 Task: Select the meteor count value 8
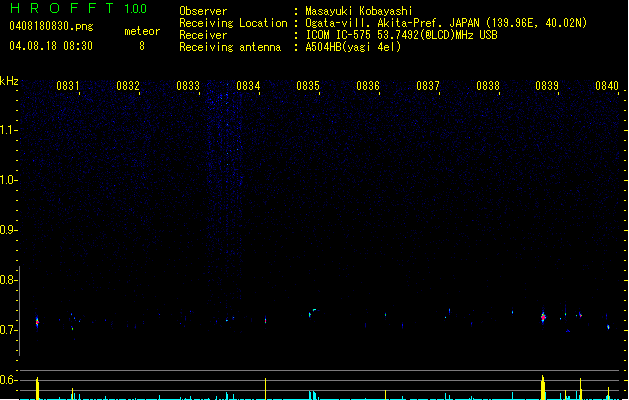point(142,46)
